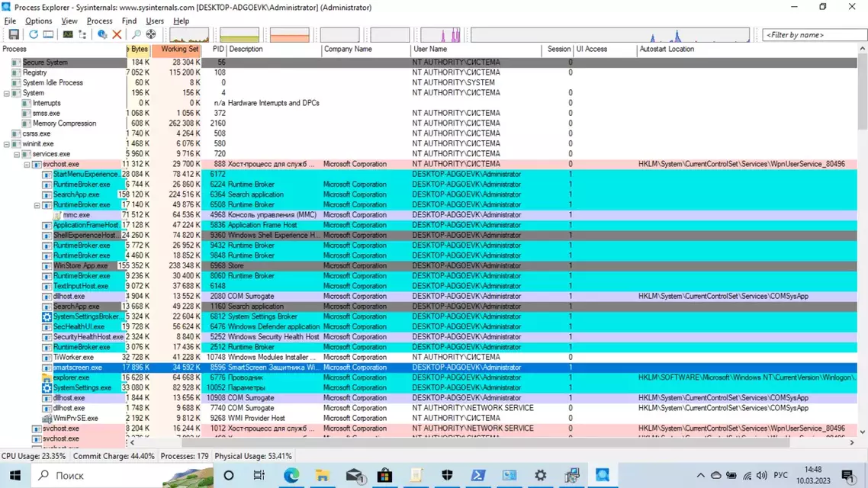Open the Task View taskbar icon
Screen dimensions: 868x488
(x=259, y=475)
